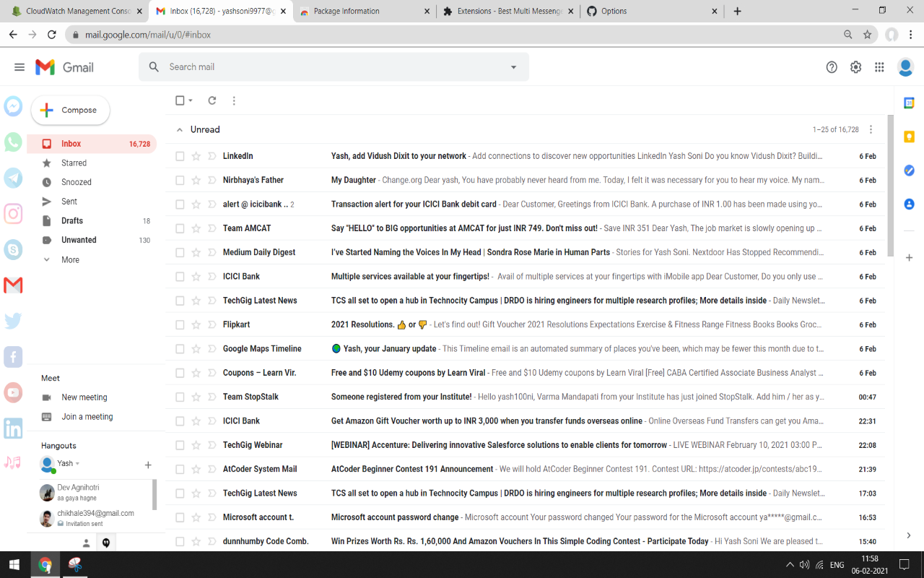Open WhatsApp icon in the side panel

[13, 142]
